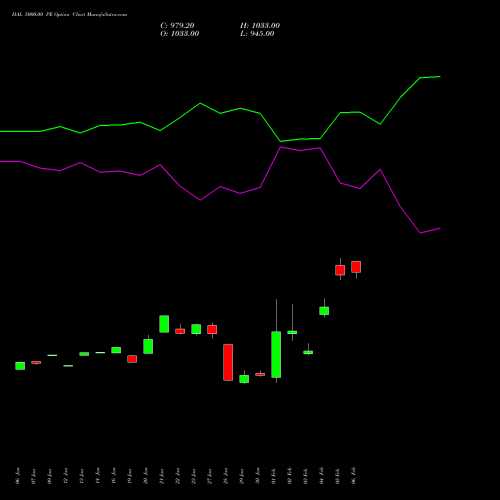Click the 28 Jan date label
The image size is (500, 500).
pyautogui.click(x=226, y=476)
